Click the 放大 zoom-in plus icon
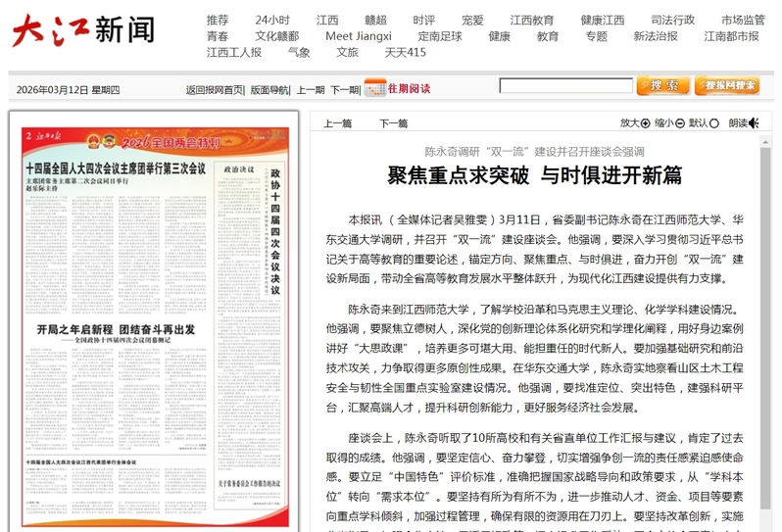The height and width of the screenshot is (532, 782). (x=646, y=123)
